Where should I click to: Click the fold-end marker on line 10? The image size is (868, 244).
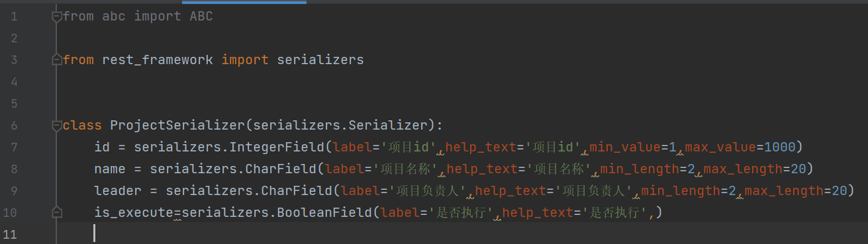click(x=57, y=212)
